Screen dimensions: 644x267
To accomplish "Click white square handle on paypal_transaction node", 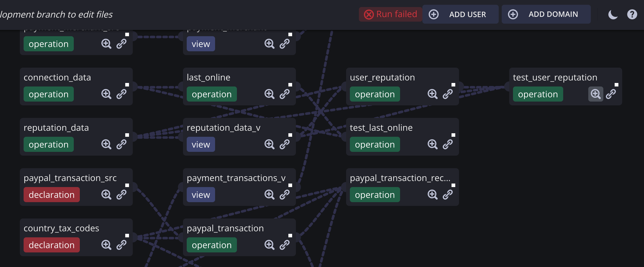I will click(290, 236).
